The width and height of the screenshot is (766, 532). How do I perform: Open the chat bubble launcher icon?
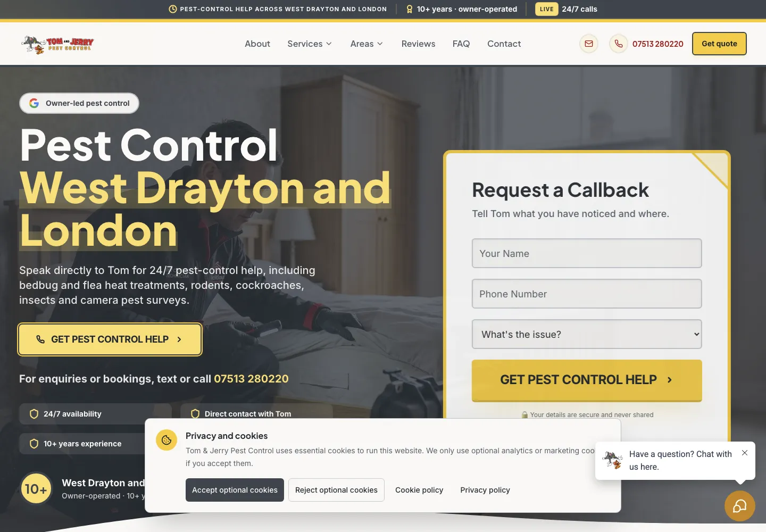pyautogui.click(x=739, y=506)
